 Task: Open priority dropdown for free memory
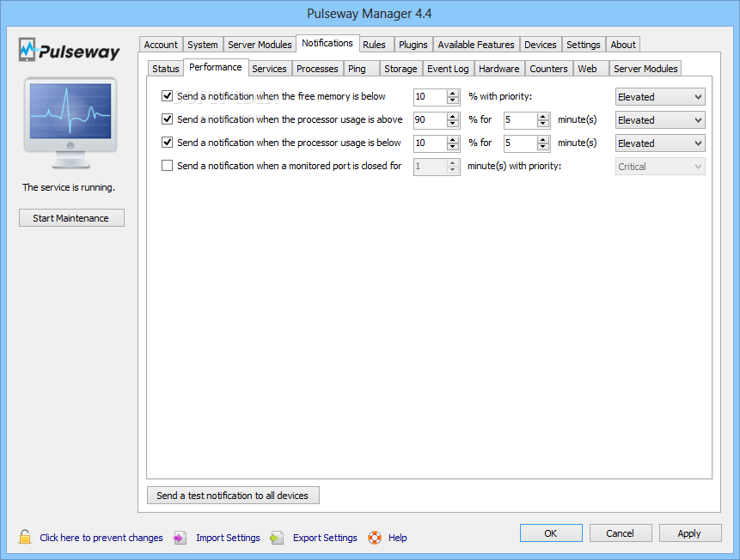tap(660, 97)
